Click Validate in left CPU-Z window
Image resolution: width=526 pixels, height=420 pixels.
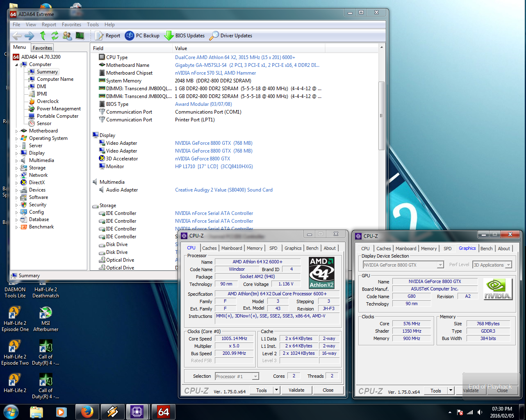point(296,390)
